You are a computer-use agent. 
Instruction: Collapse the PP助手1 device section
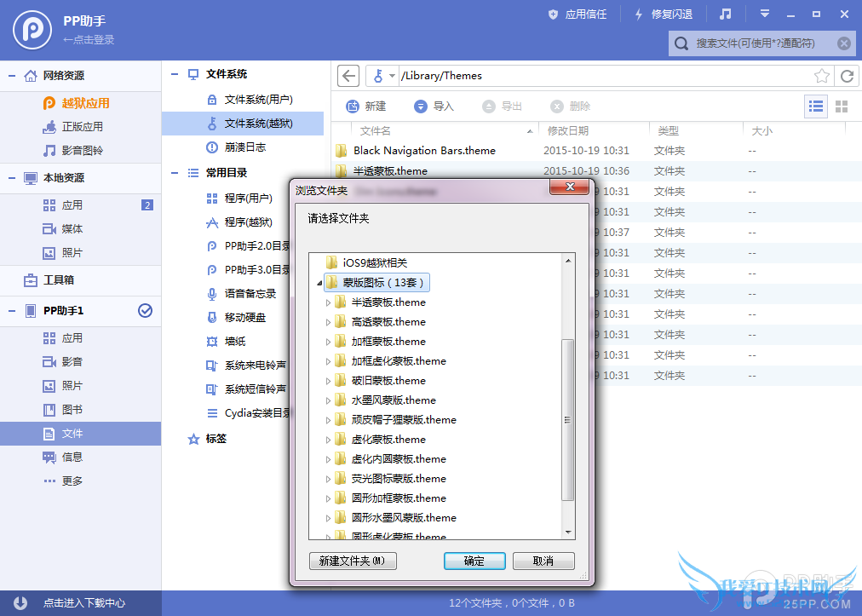point(12,311)
